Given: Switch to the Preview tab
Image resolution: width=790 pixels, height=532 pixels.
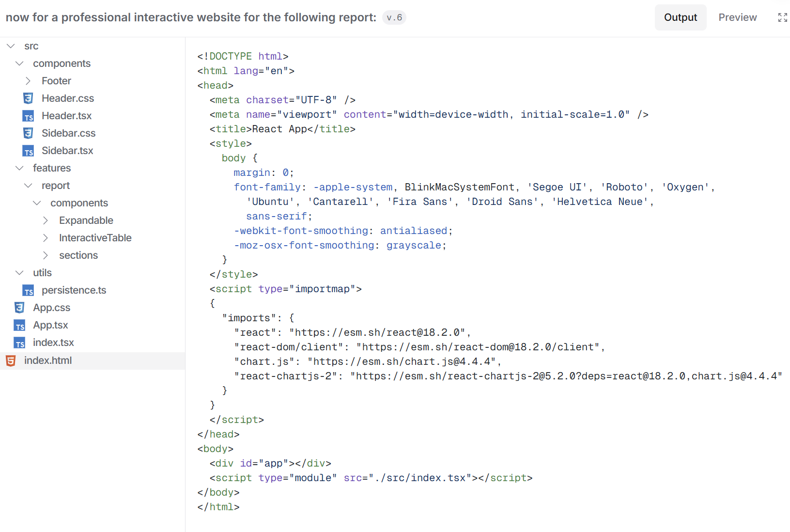Looking at the screenshot, I should pyautogui.click(x=737, y=17).
